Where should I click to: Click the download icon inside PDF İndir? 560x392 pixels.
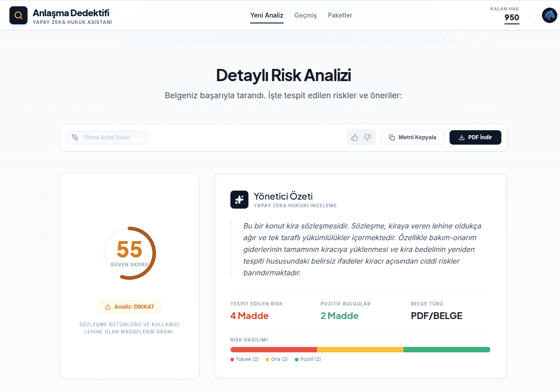461,137
